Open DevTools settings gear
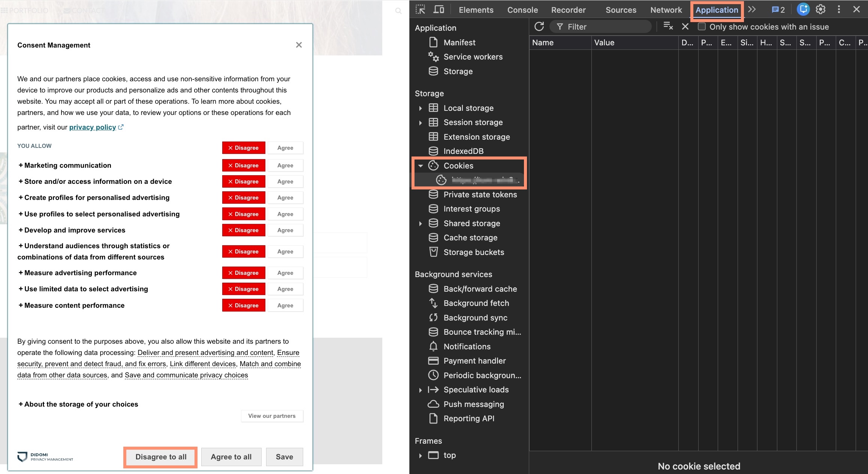Image resolution: width=868 pixels, height=474 pixels. coord(820,9)
